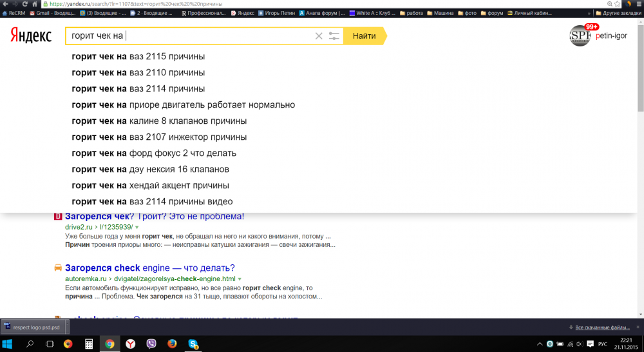Image resolution: width=644 pixels, height=352 pixels.
Task: Clear the Yandex search query with X
Action: coord(319,36)
